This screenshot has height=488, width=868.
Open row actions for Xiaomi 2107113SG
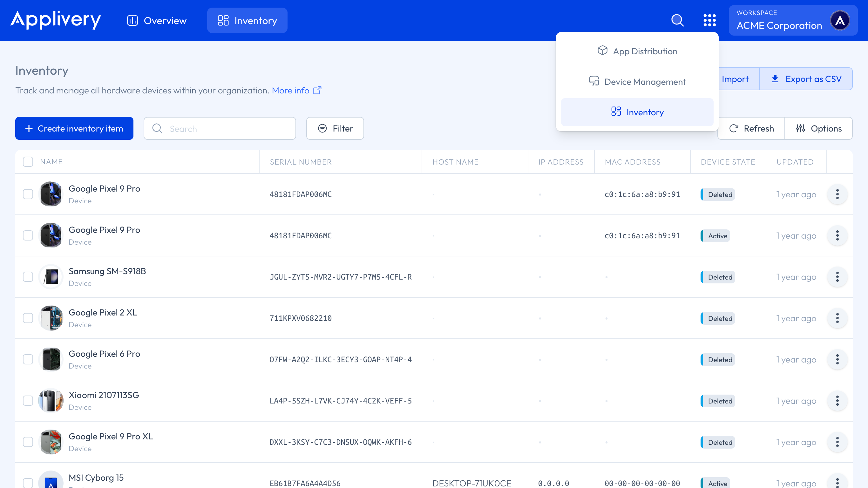(837, 401)
